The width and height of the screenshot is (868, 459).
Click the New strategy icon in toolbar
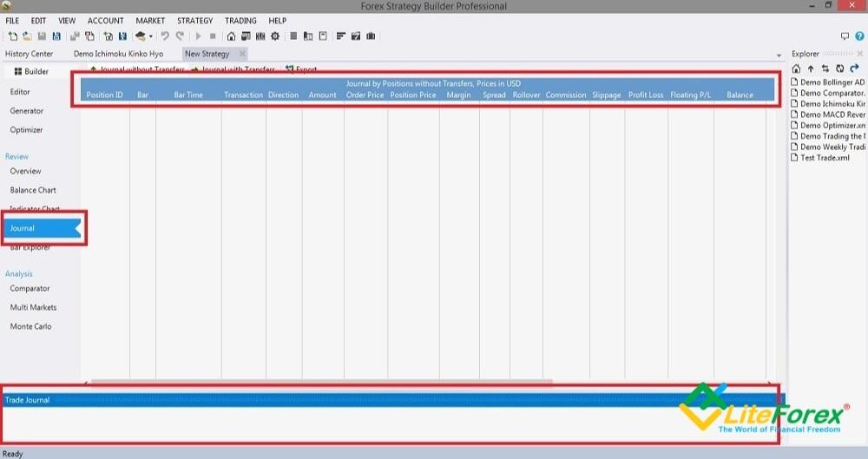(x=12, y=36)
